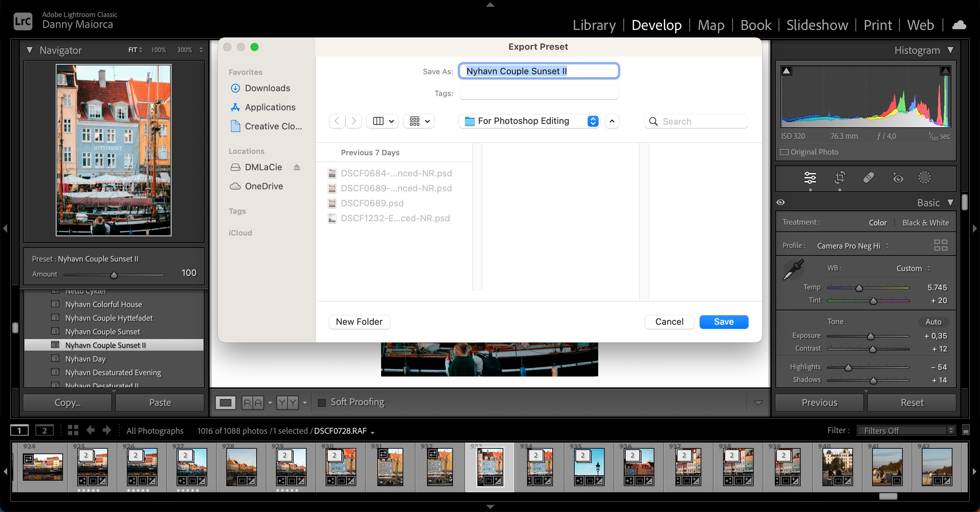980x512 pixels.
Task: Open the profile browser grid icon
Action: 941,245
